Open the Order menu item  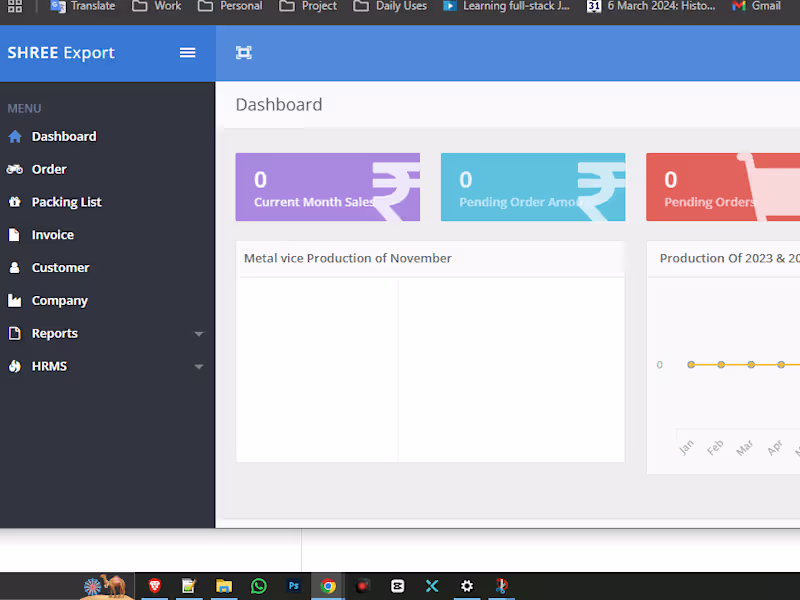click(x=49, y=169)
